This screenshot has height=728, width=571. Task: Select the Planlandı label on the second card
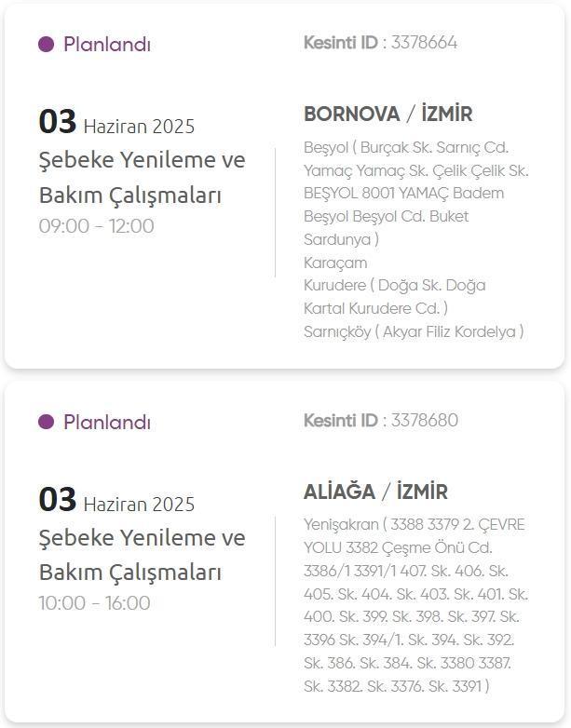pos(107,422)
